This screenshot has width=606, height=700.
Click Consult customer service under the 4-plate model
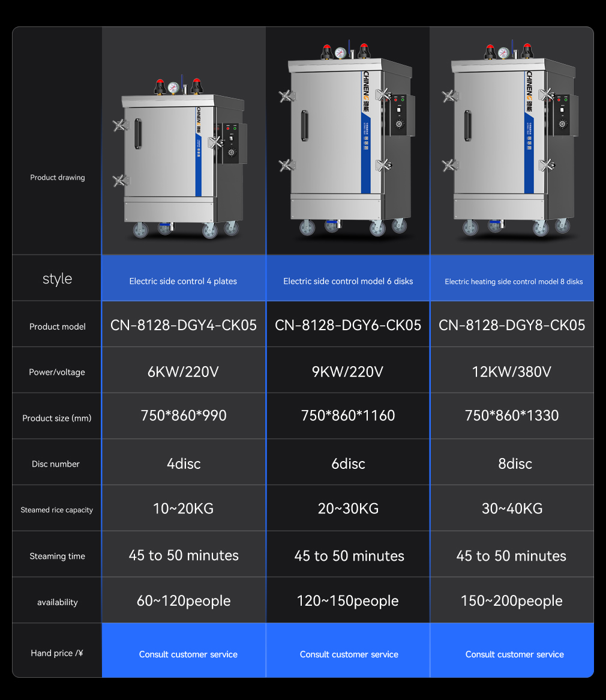point(188,654)
